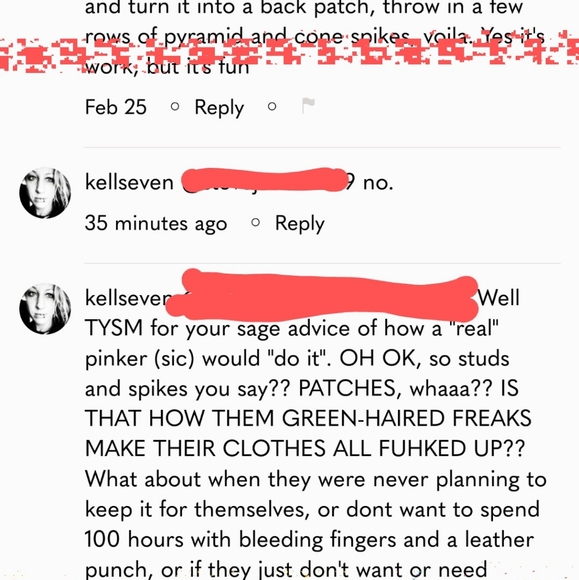Flag the Feb 25 comment
This screenshot has height=580, width=579.
[308, 106]
